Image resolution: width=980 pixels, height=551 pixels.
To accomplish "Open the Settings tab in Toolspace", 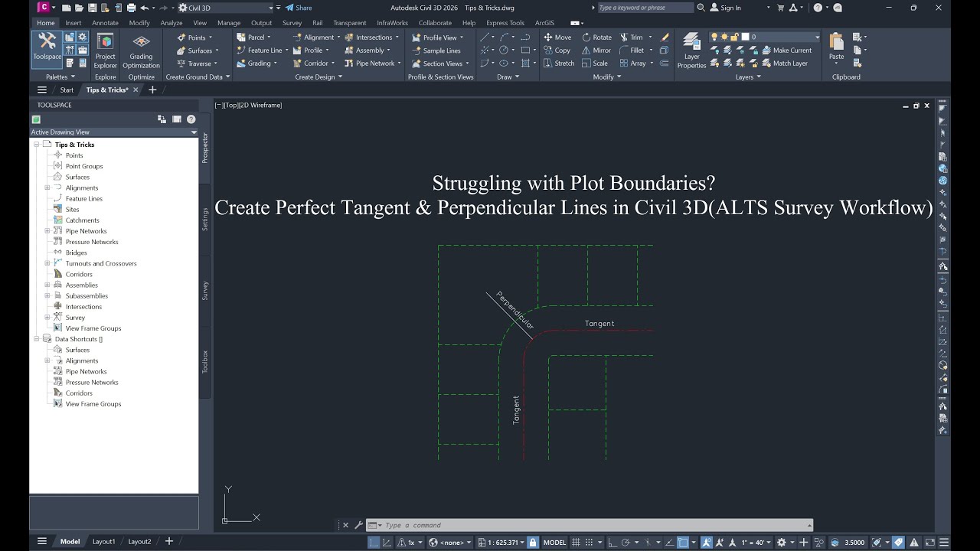I will (204, 218).
